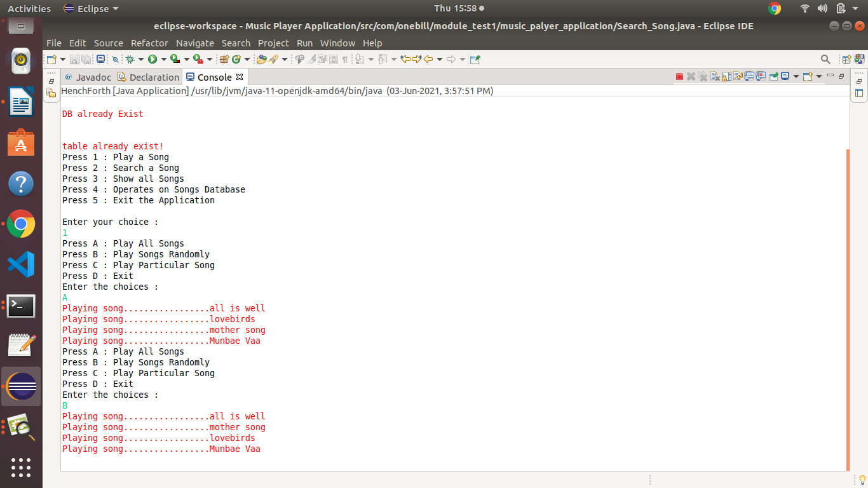Viewport: 868px width, 488px height.
Task: Pin the Console view
Action: coord(774,76)
